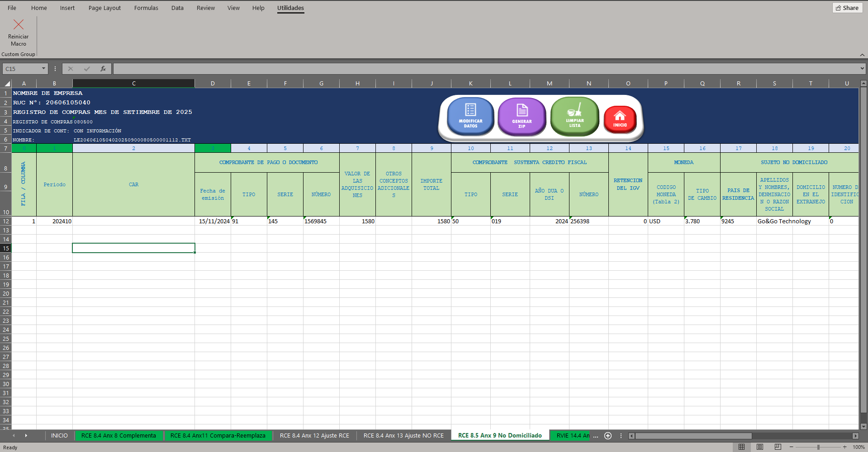Click the previous sheet tab arrow

pyautogui.click(x=14, y=436)
